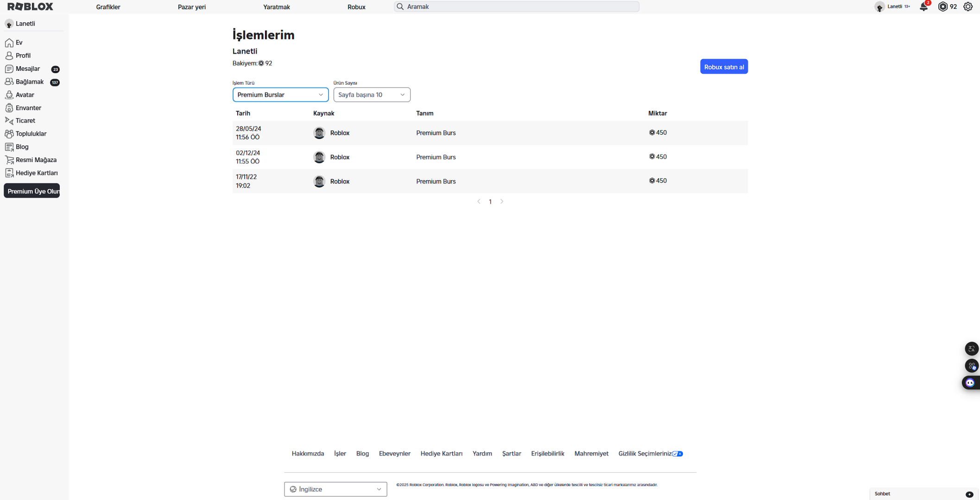Click the Robux satın al button
Screen dimensions: 980x500
724,67
